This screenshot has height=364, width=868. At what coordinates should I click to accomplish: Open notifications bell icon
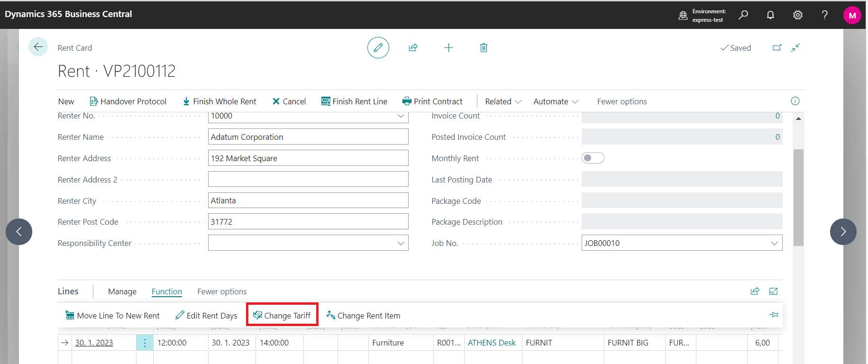pos(770,15)
